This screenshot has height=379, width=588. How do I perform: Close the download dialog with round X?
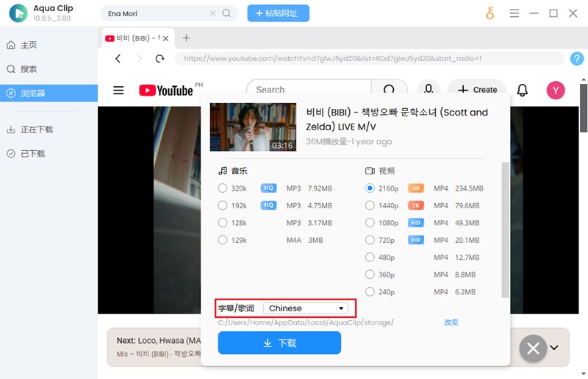[x=533, y=348]
